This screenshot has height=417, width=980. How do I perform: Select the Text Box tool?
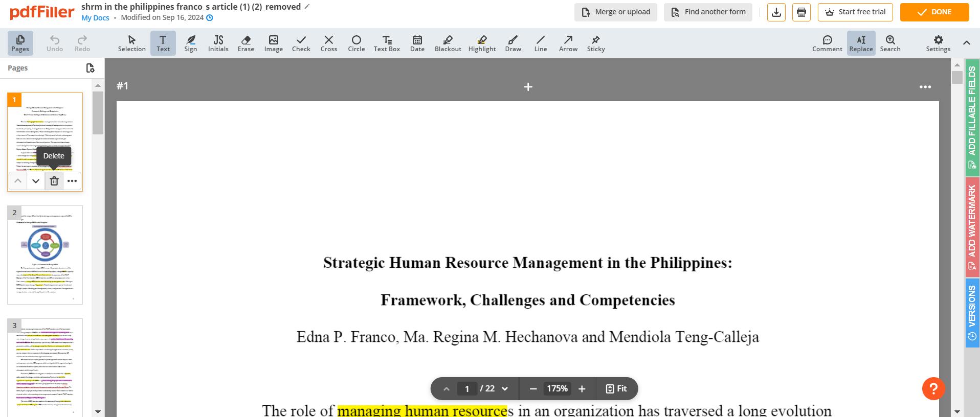tap(387, 43)
